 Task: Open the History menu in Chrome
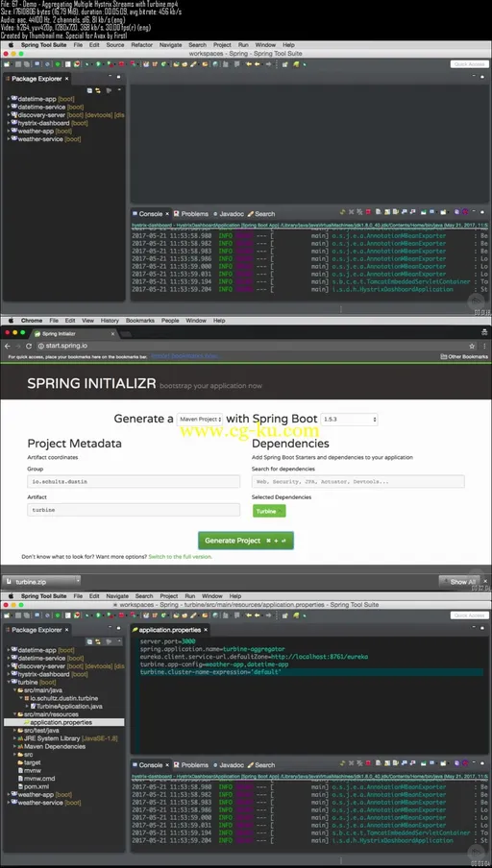click(110, 321)
